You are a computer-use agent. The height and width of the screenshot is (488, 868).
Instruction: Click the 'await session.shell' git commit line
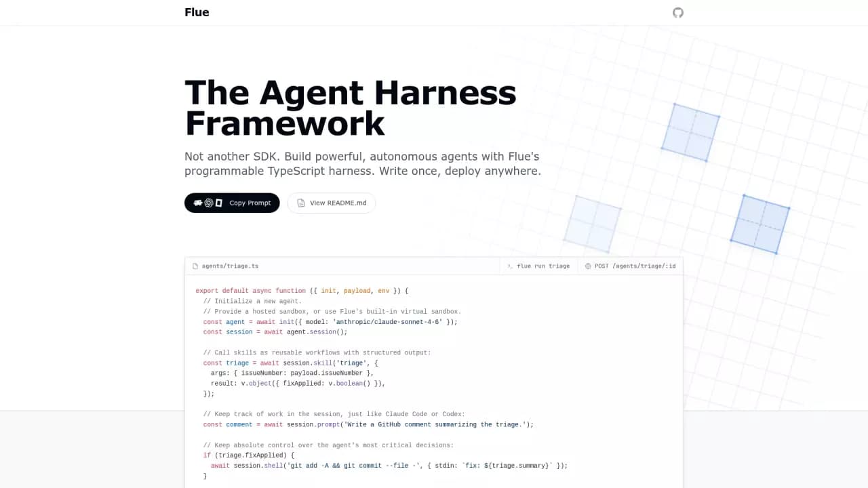[x=389, y=466]
